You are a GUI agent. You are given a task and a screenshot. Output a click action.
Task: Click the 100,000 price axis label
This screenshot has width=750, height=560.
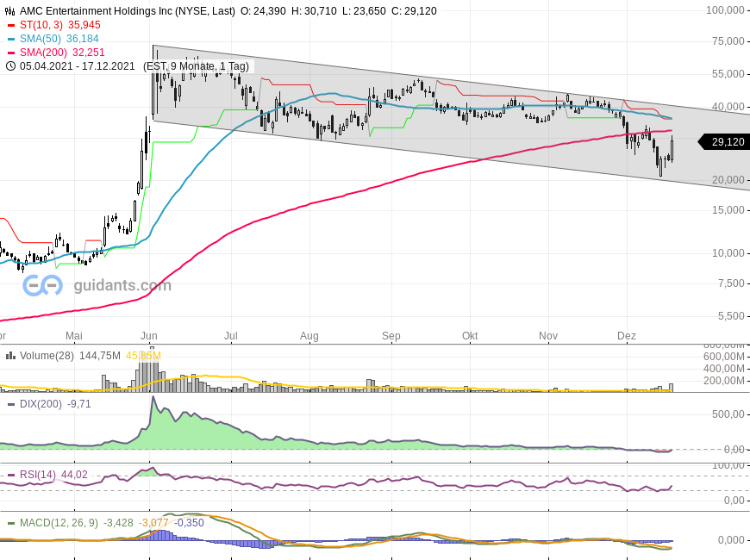725,10
